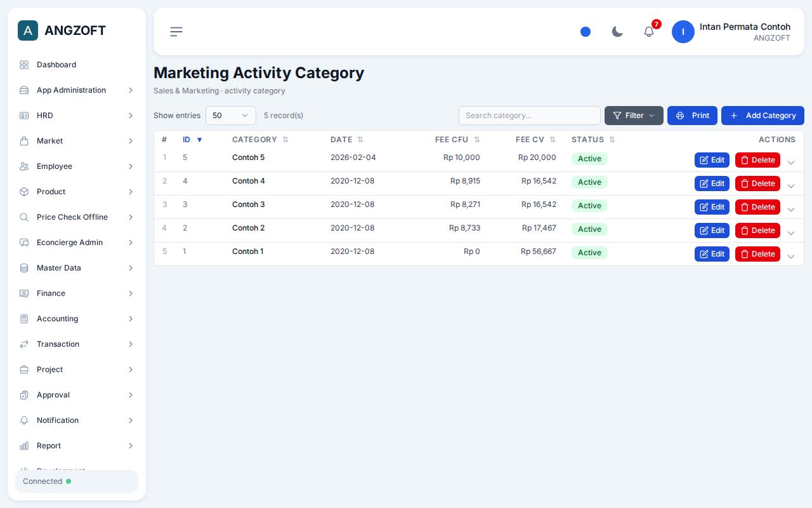Sort table by ID column
Screen dimensions: 812x508
coord(192,140)
